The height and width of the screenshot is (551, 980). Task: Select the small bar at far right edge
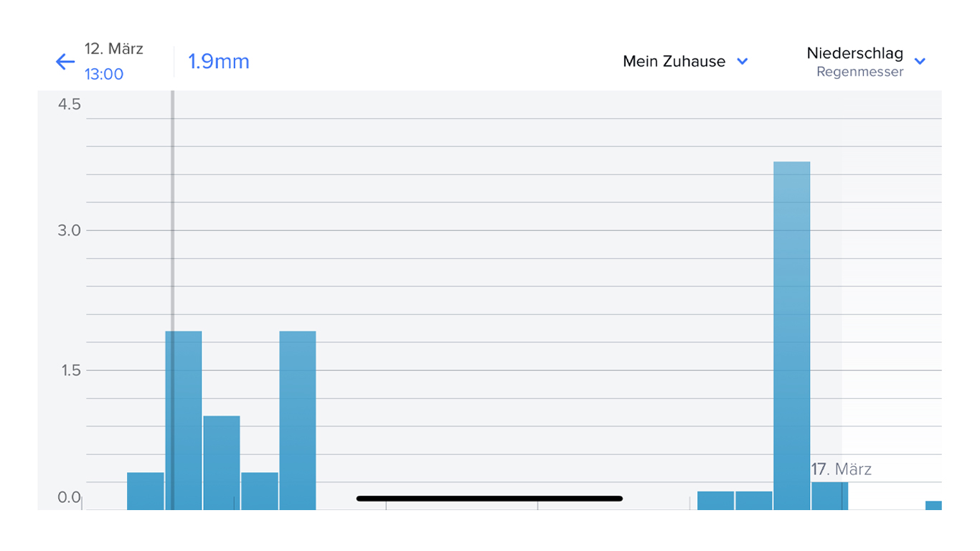pos(933,505)
